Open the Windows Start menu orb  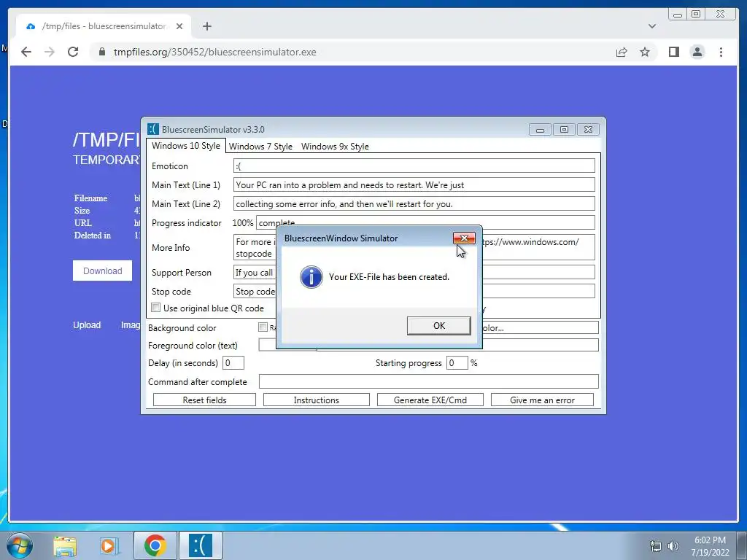click(20, 545)
